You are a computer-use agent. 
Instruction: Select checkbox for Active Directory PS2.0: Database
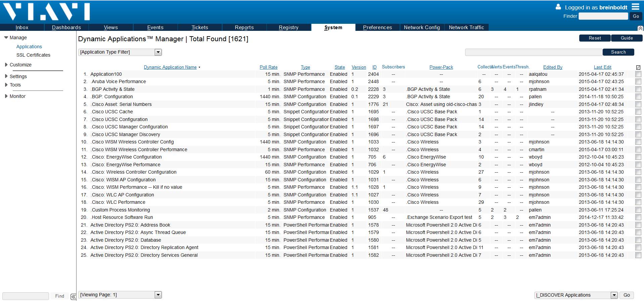click(638, 240)
